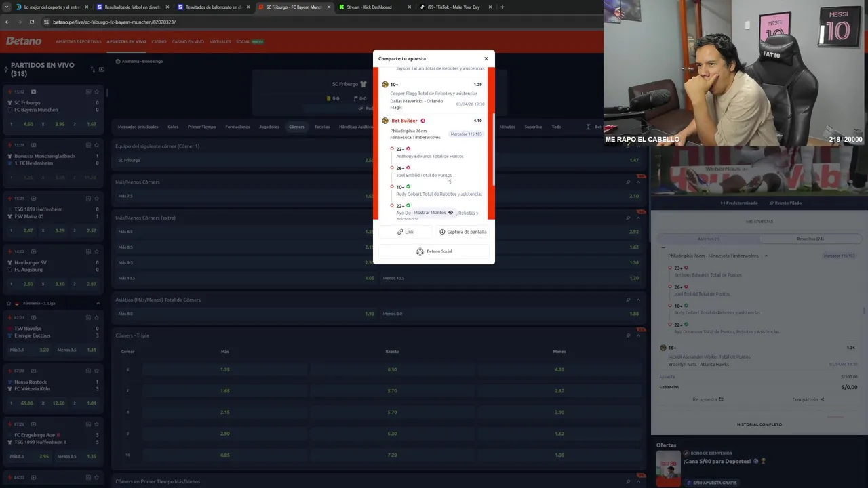The width and height of the screenshot is (868, 488).
Task: Open stats icon on Hamburger SV match
Action: (x=88, y=251)
